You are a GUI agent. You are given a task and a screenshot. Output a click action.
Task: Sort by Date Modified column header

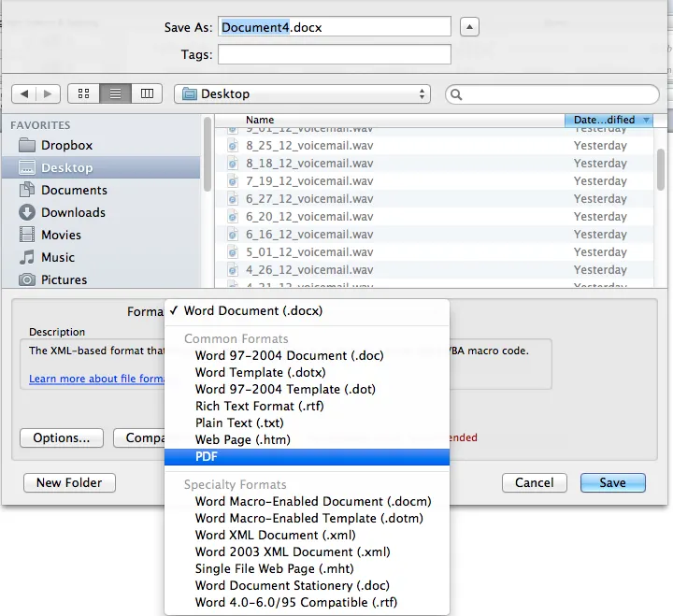[609, 120]
